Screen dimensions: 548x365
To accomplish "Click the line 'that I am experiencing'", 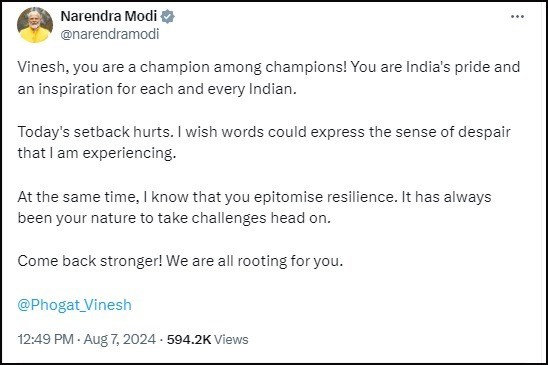I will (97, 153).
